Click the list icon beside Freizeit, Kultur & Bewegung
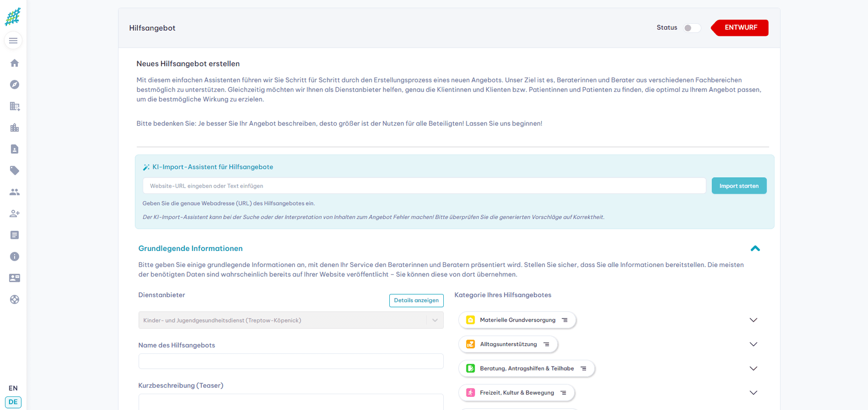This screenshot has width=868, height=410. coord(563,393)
